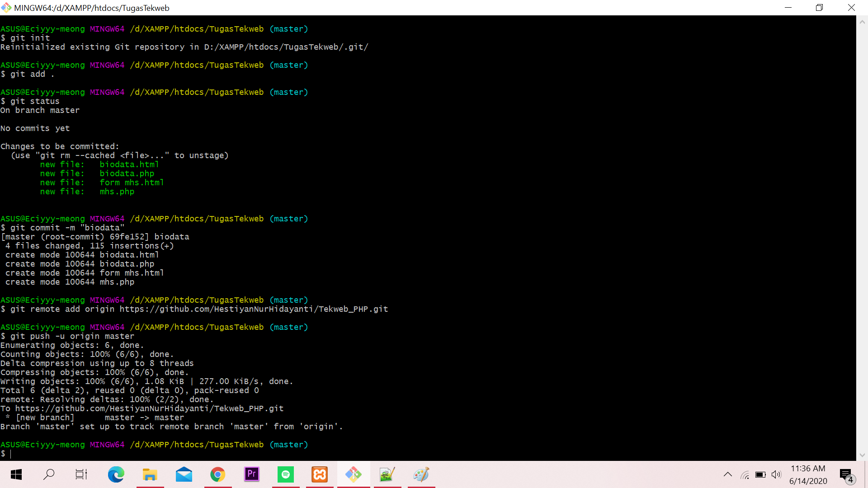Open the Git Bash window icon menu
Image resolution: width=868 pixels, height=488 pixels.
point(6,8)
